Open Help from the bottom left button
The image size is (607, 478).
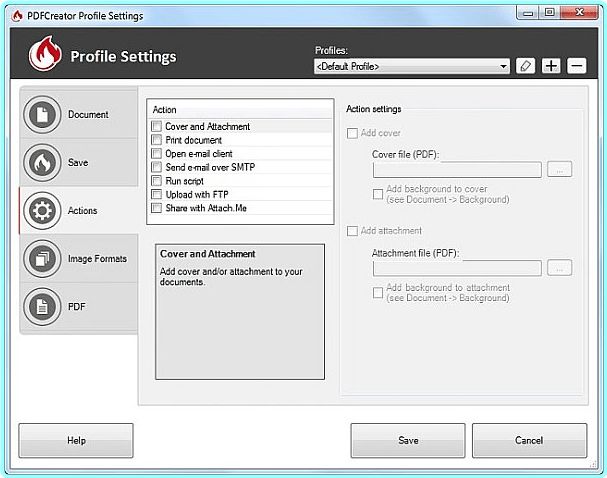[76, 440]
